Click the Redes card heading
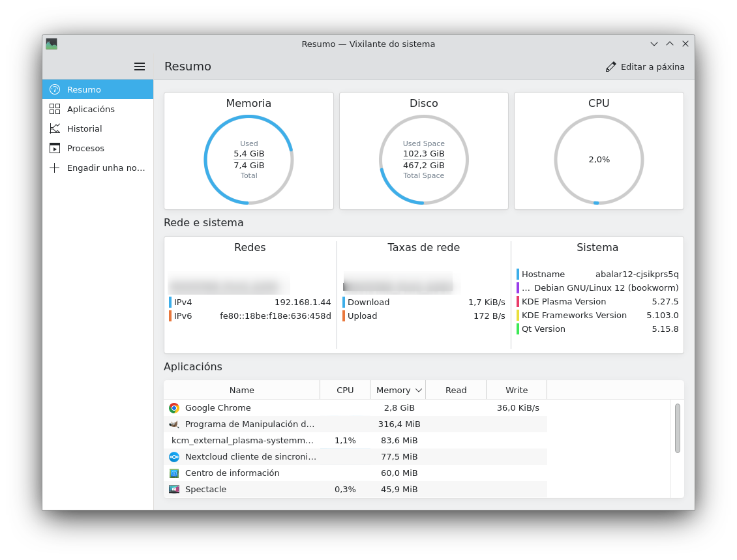 coord(250,248)
